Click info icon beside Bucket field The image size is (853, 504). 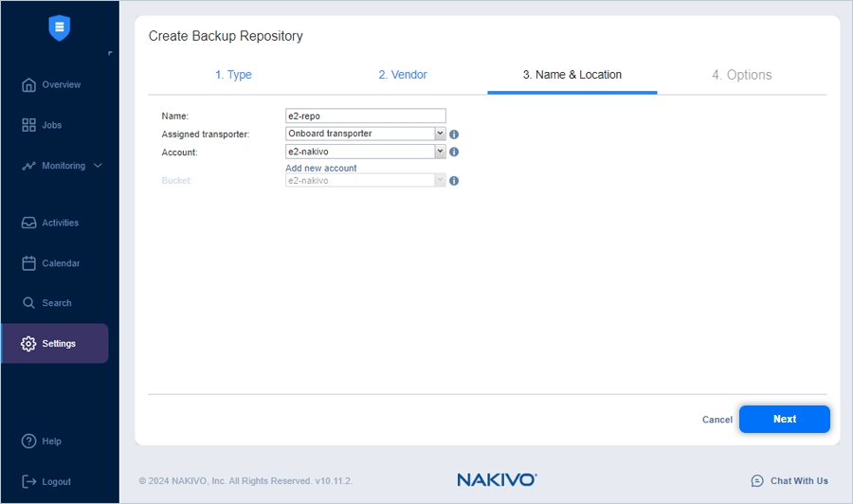[x=454, y=181]
